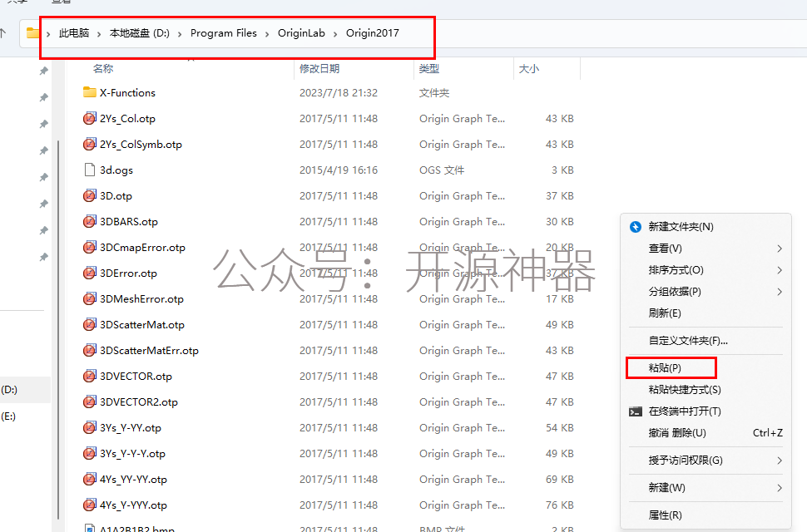The height and width of the screenshot is (532, 807).
Task: Click the 69 KB size value
Action: [559, 479]
